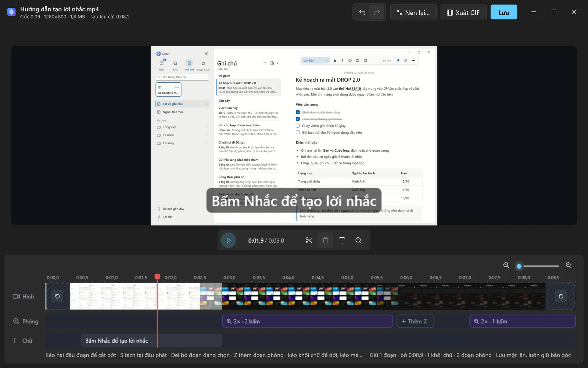Zoom in the timeline

569,265
